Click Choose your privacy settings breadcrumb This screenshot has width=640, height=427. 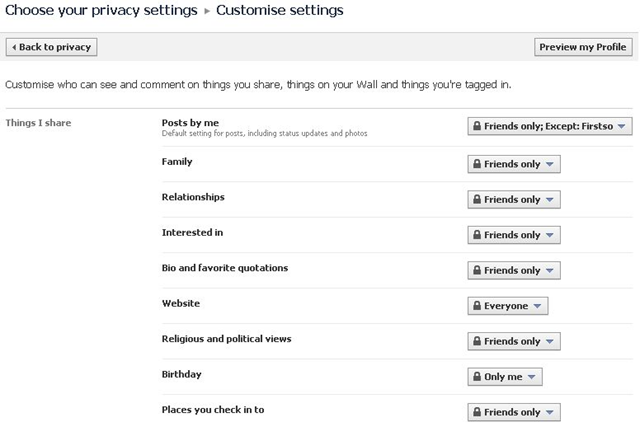pos(101,11)
